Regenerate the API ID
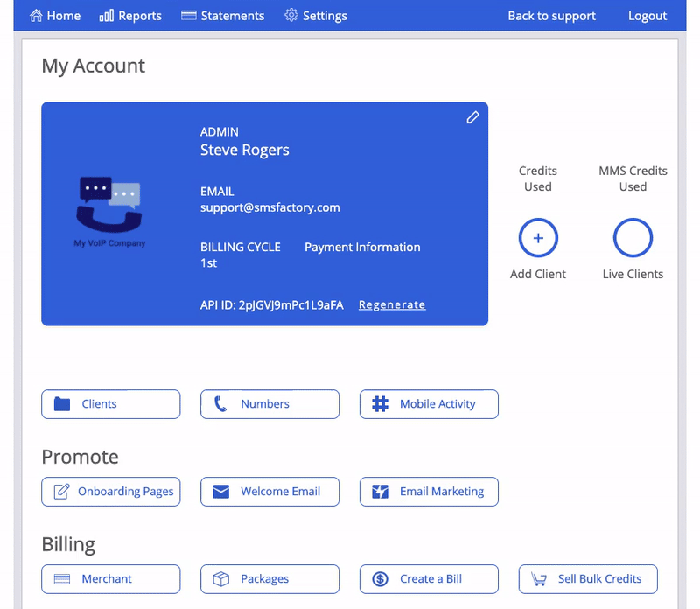The image size is (700, 609). (x=392, y=305)
